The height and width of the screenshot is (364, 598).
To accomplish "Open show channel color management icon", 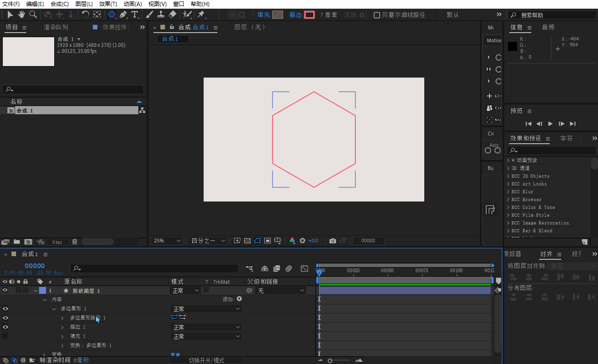I will point(292,241).
